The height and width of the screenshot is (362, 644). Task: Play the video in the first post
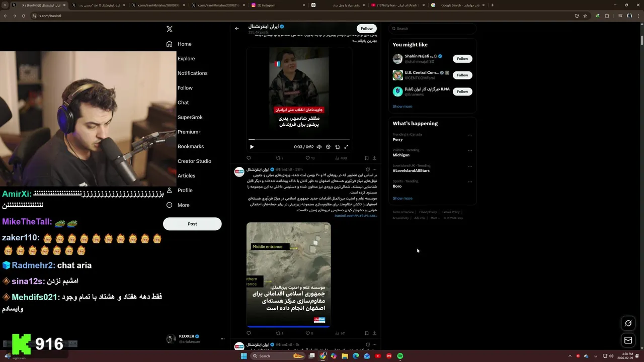point(252,147)
